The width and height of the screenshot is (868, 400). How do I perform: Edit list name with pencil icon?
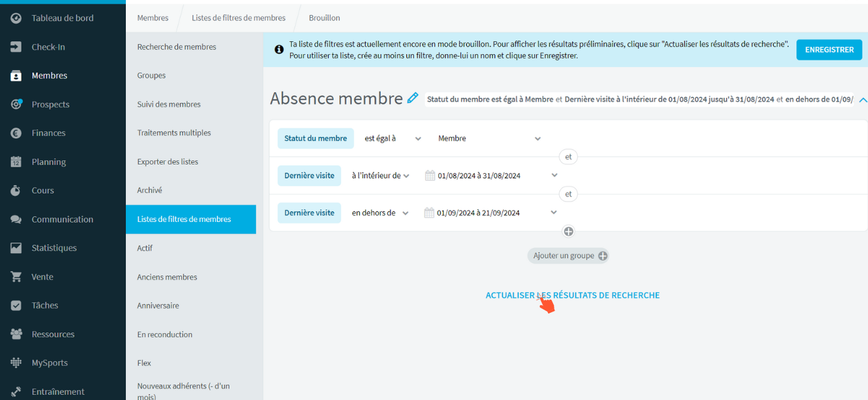[x=413, y=98]
